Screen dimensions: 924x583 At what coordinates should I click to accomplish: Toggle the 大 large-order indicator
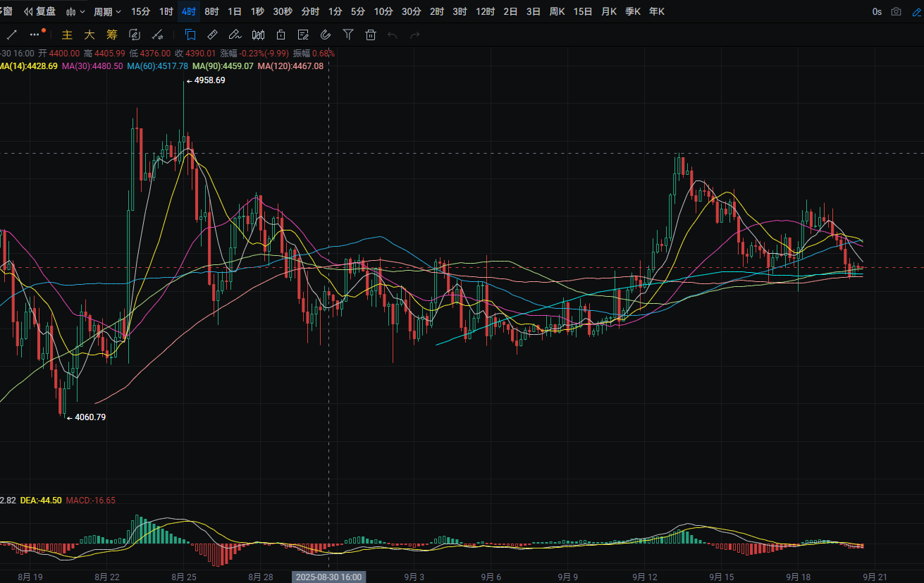pyautogui.click(x=90, y=35)
